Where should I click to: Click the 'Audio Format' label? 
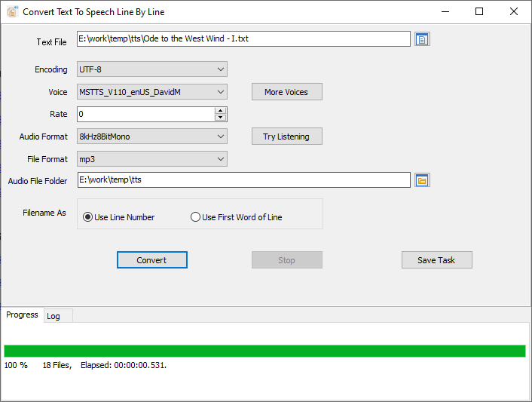(44, 137)
